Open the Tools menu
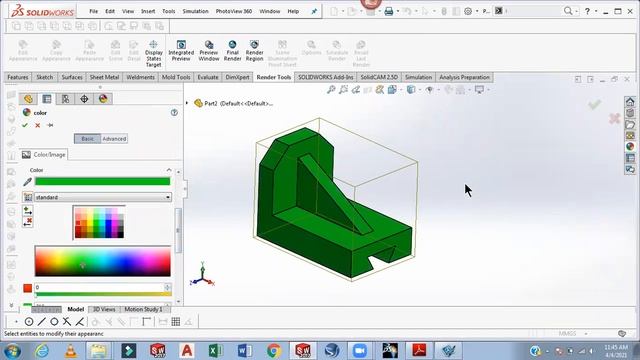The width and height of the screenshot is (640, 360). tap(169, 11)
